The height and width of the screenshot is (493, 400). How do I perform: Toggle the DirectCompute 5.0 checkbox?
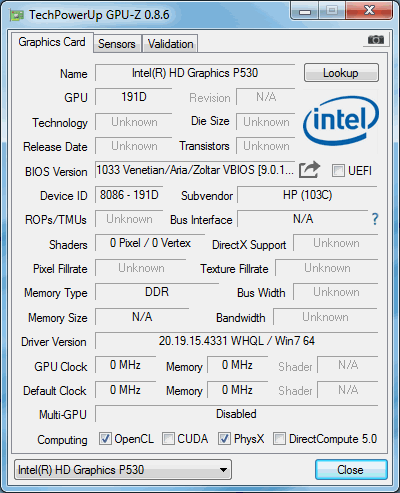click(x=279, y=439)
